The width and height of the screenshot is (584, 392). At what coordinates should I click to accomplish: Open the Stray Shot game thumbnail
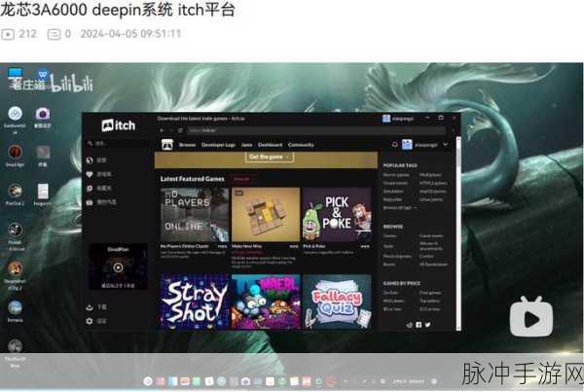194,302
